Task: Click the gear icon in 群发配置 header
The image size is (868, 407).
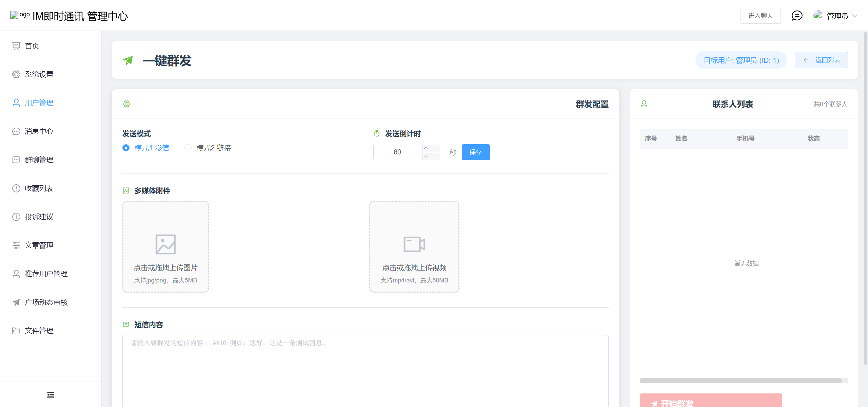Action: [x=126, y=104]
